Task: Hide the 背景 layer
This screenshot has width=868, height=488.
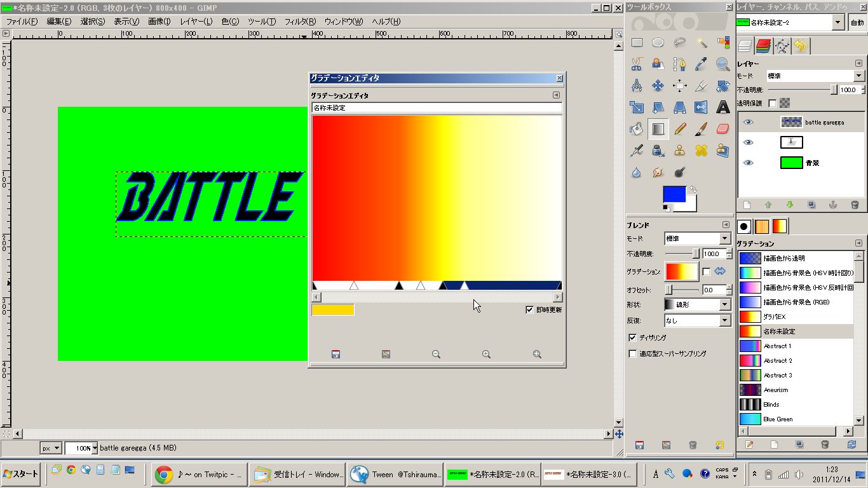Action: (x=748, y=163)
